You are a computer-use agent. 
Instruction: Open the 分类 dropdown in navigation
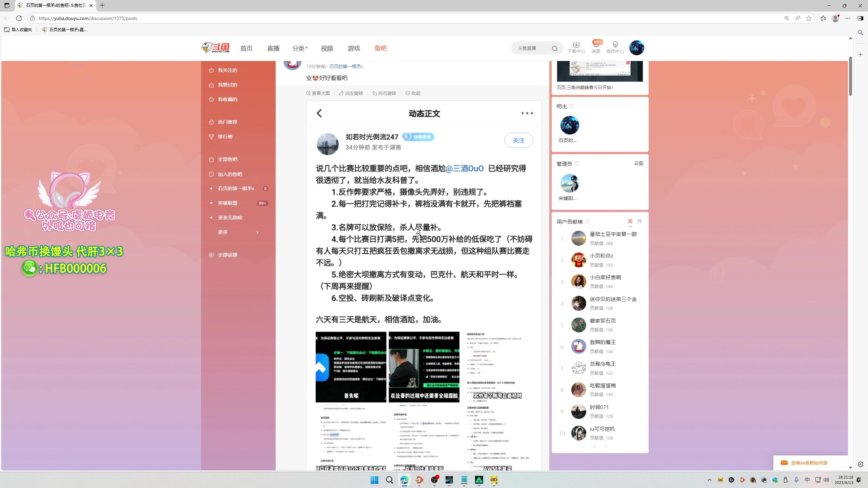pos(300,48)
